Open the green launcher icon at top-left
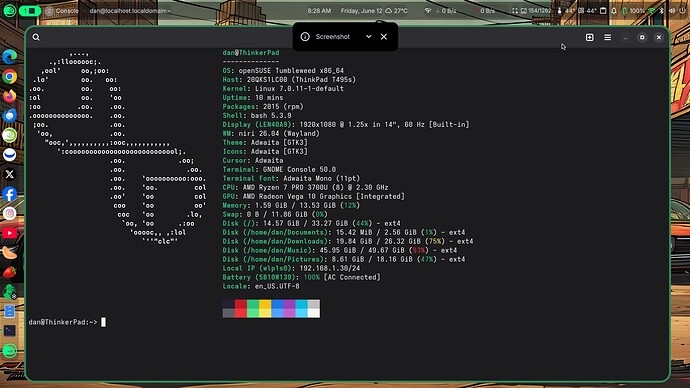This screenshot has height=388, width=690. pos(10,10)
